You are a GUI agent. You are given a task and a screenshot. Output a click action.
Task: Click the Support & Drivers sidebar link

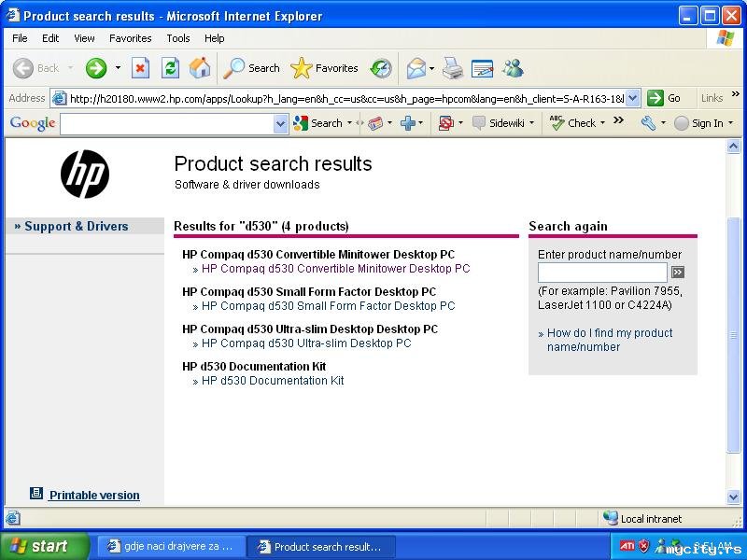(x=77, y=226)
